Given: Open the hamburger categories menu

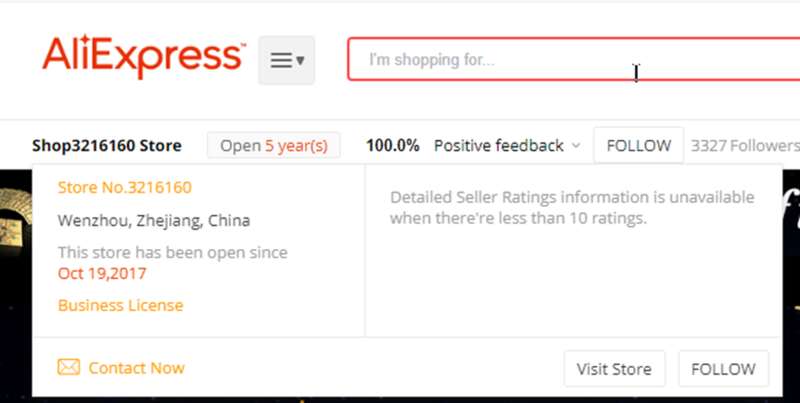Looking at the screenshot, I should (286, 60).
